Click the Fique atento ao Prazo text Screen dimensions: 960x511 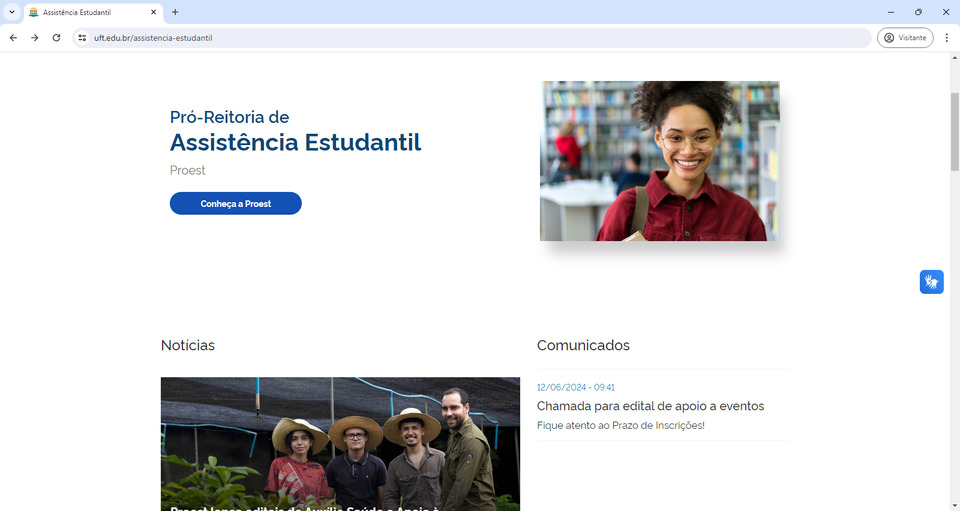click(x=620, y=426)
